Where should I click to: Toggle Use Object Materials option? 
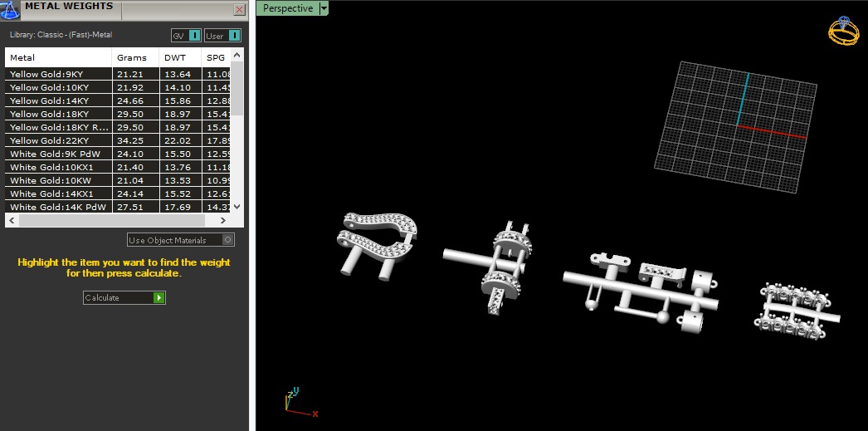[x=180, y=240]
